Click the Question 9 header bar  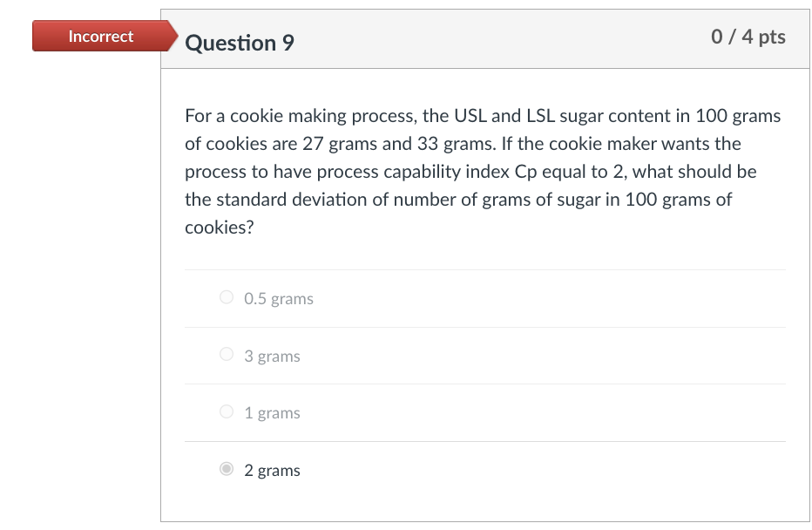tap(484, 38)
